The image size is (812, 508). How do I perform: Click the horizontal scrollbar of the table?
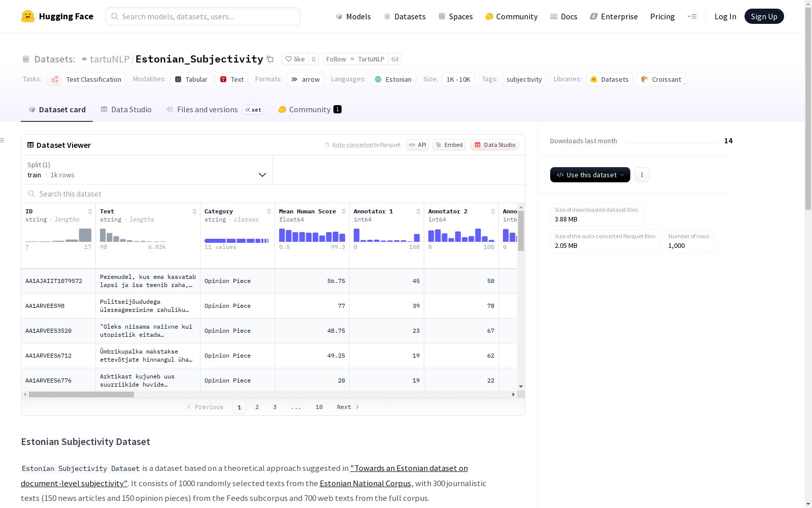(81, 394)
